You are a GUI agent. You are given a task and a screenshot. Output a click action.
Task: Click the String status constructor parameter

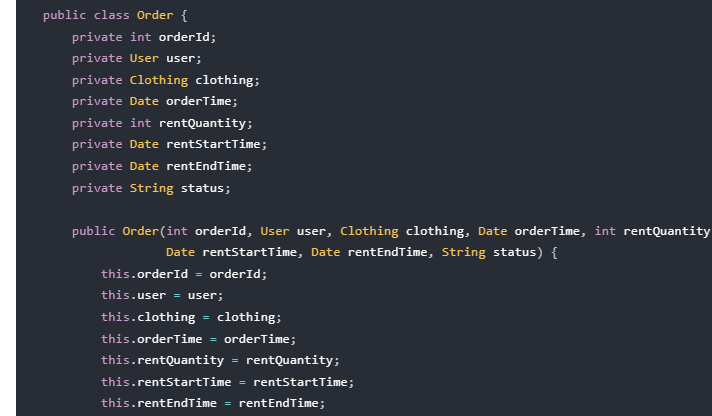coord(489,253)
